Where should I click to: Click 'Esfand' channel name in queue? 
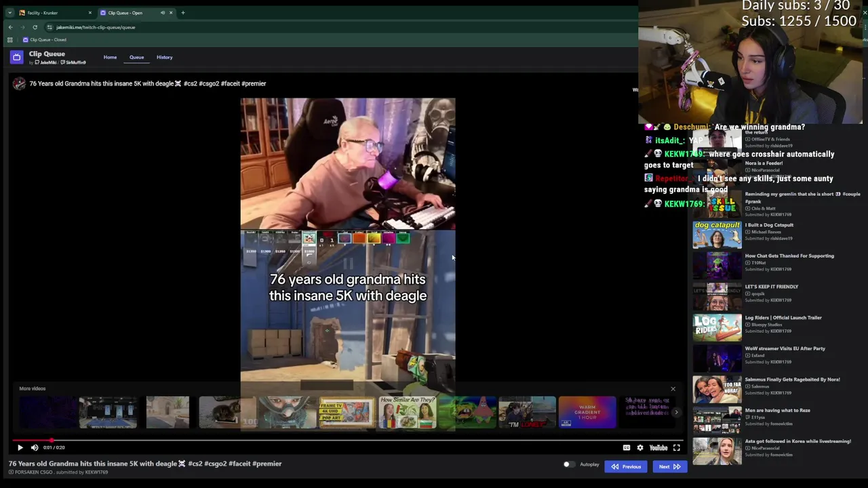[758, 355]
